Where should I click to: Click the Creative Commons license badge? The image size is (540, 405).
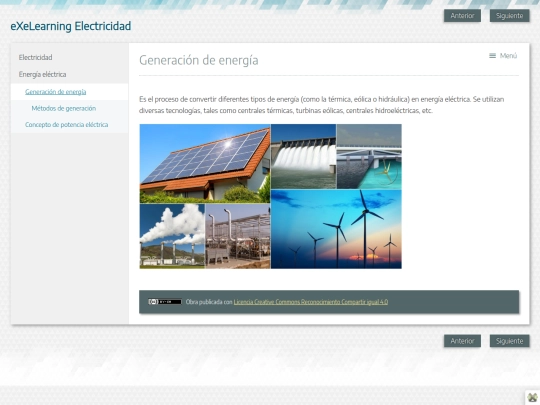tap(165, 302)
